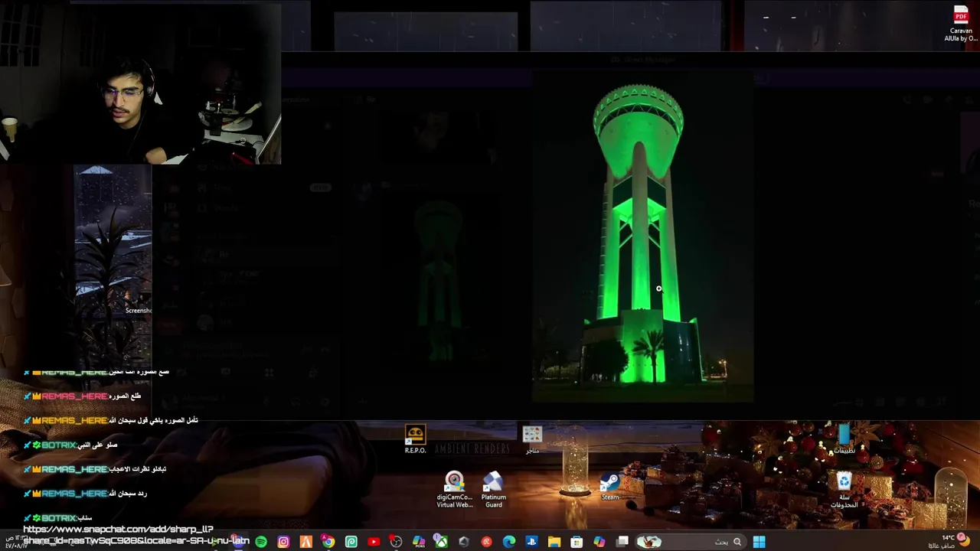Select the Caravan AlUla PDF file
980x551 pixels.
[x=961, y=24]
